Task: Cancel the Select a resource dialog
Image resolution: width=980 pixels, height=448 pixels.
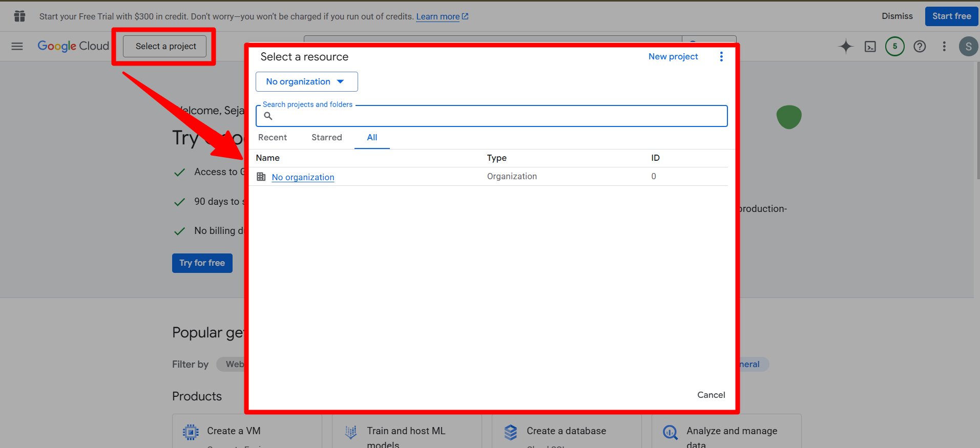Action: (x=711, y=395)
